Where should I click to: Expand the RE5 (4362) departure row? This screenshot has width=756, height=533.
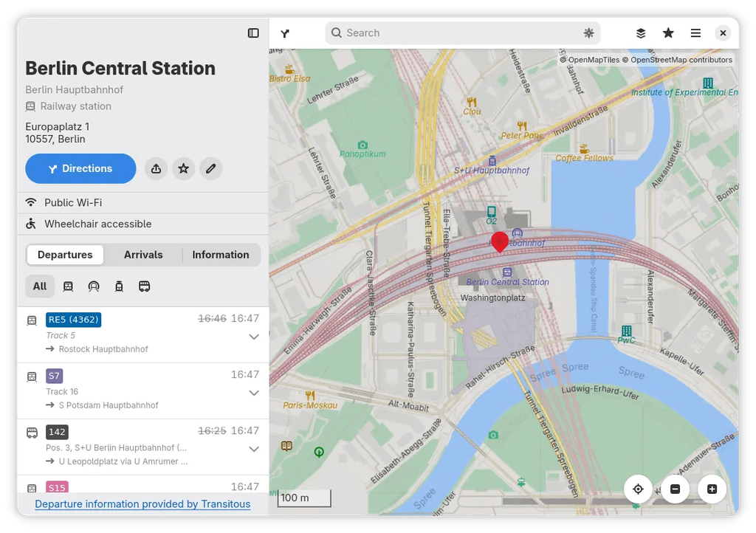(254, 337)
